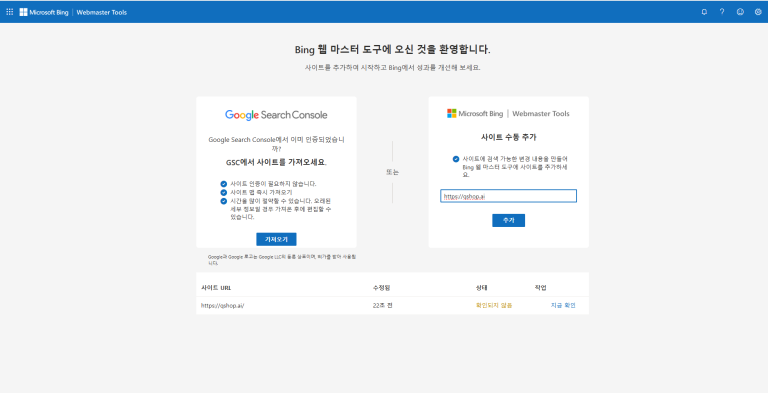Click the 사이트 수동 추가 heading

(x=508, y=137)
